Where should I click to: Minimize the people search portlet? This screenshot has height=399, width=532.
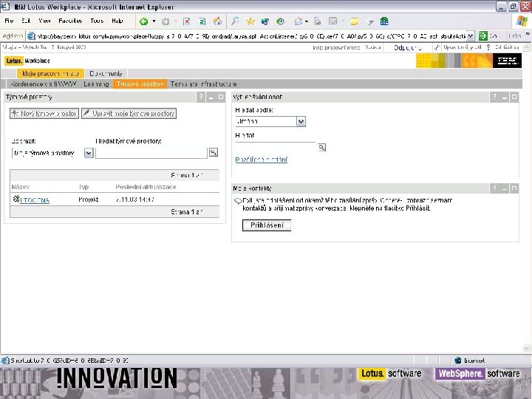(x=505, y=97)
